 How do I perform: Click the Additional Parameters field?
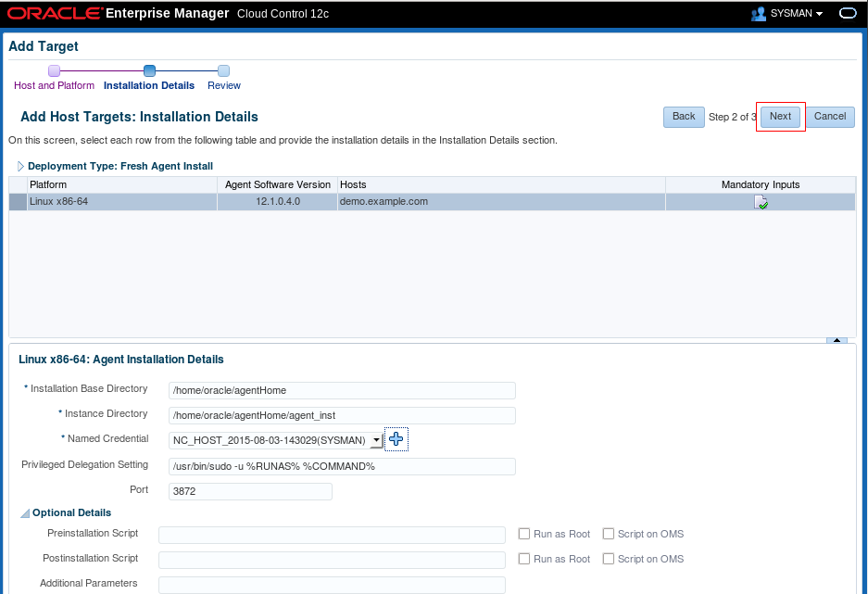click(333, 585)
